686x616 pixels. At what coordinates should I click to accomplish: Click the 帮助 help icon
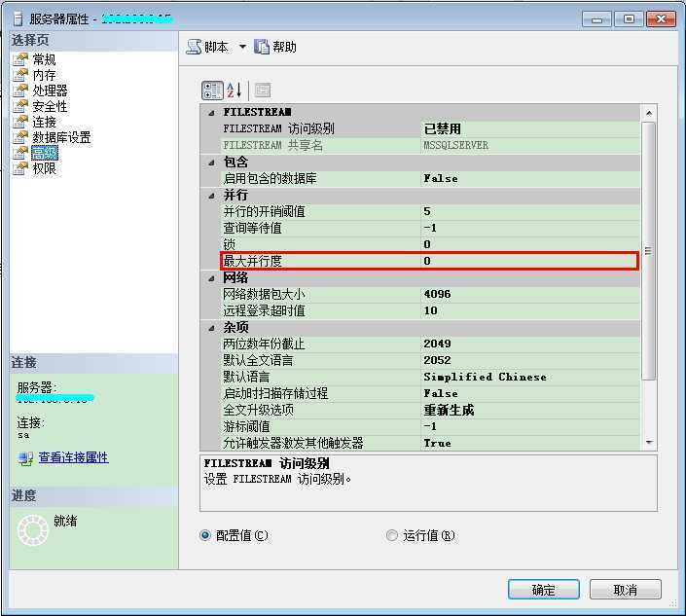click(x=262, y=47)
